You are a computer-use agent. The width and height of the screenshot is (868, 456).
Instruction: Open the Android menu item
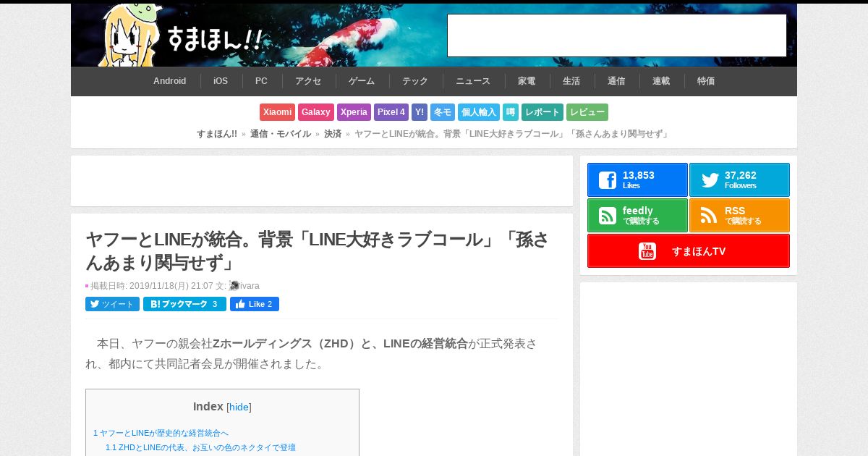click(x=170, y=81)
